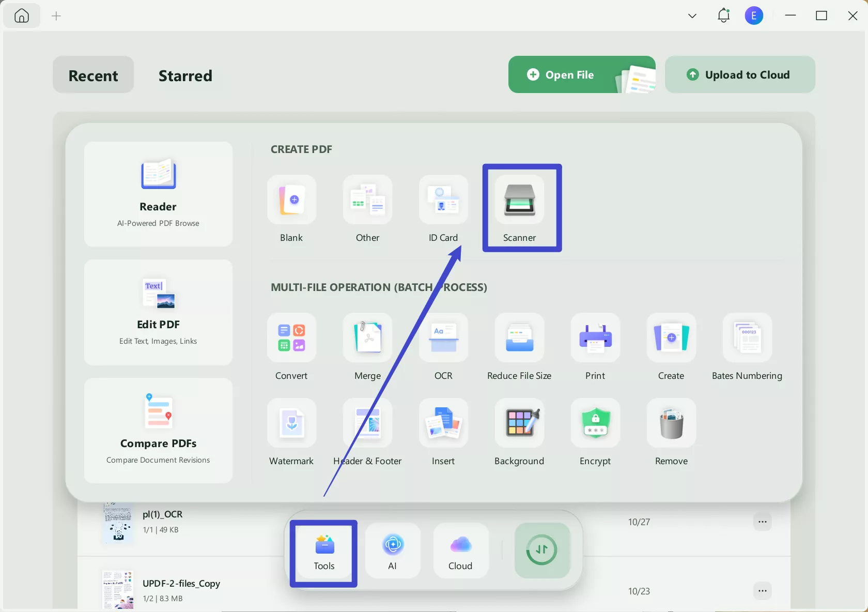Create a Blank PDF
This screenshot has width=868, height=612.
[291, 209]
